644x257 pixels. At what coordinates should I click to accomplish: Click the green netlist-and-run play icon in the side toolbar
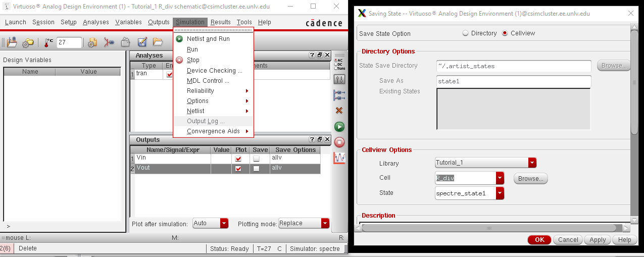[339, 126]
